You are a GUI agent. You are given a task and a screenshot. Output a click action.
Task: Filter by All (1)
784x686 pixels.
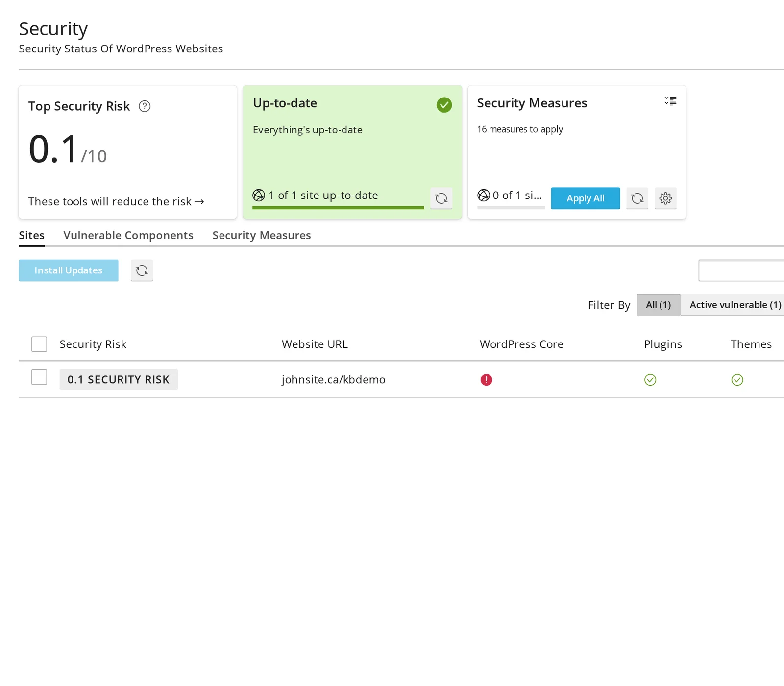coord(658,305)
